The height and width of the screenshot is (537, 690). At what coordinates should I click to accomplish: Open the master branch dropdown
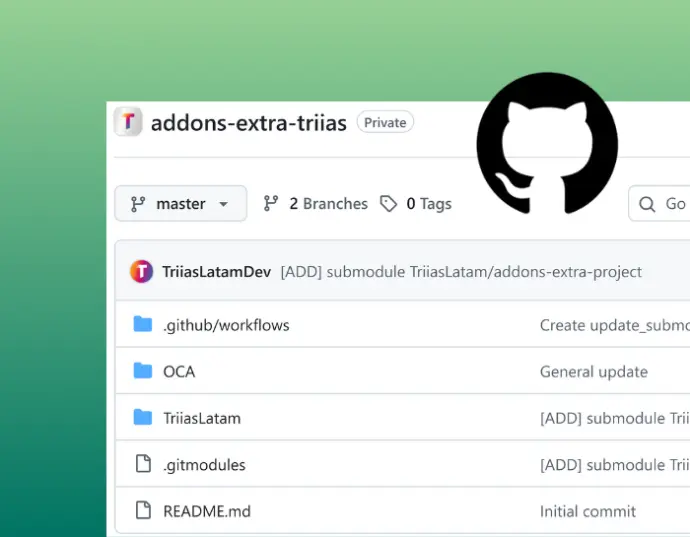[x=180, y=203]
